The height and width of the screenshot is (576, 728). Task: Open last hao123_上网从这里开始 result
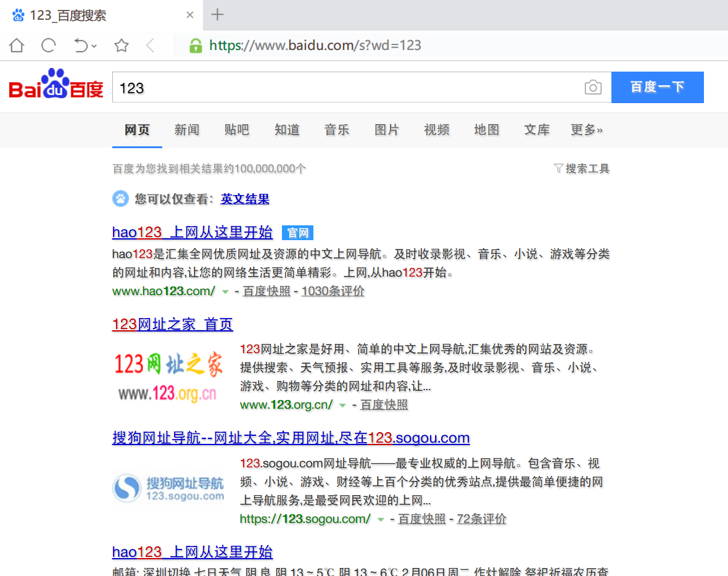click(192, 552)
